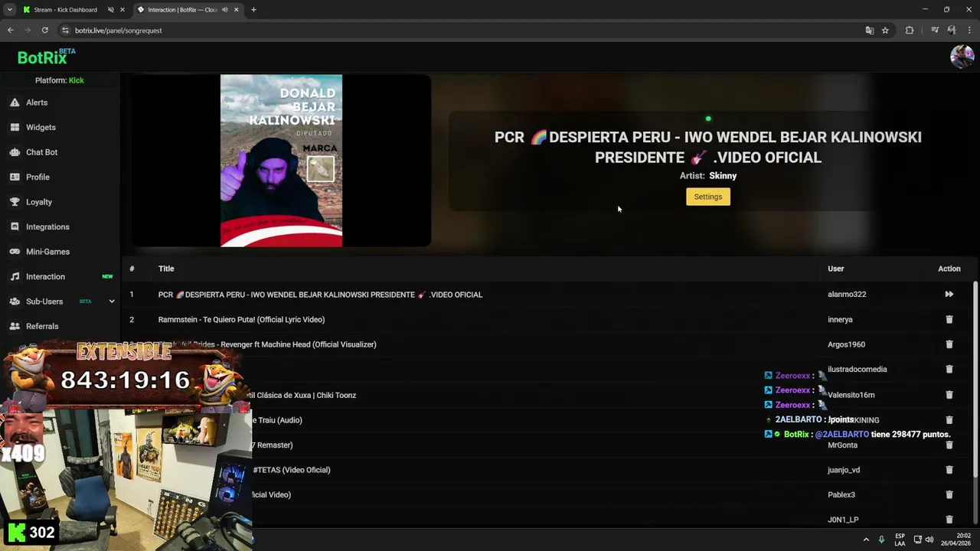Open Integrations in the sidebar
This screenshot has height=551, width=980.
coord(47,227)
